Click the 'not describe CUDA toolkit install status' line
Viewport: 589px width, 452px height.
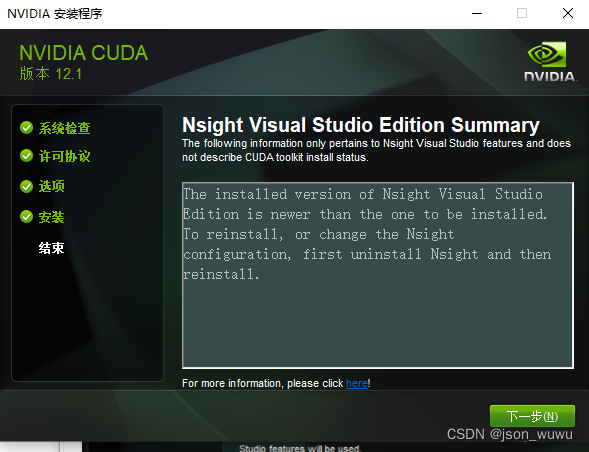[275, 157]
